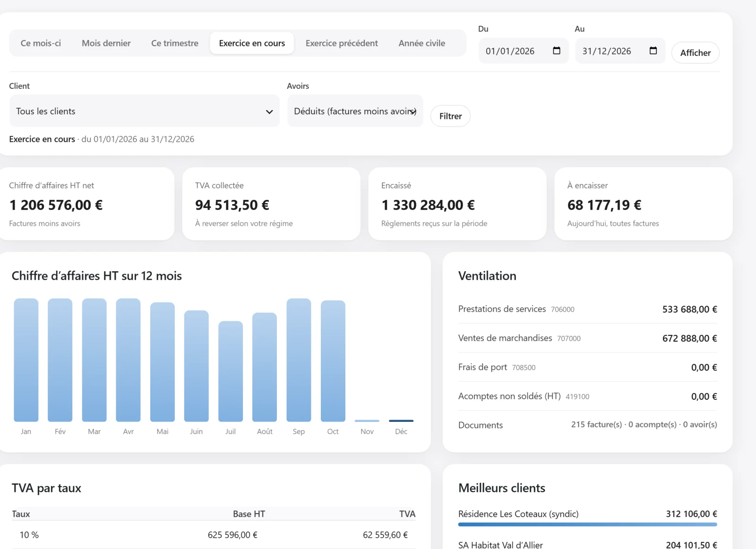Click the Ventilation panel heading
Viewport: 756px width, 549px height.
point(487,276)
